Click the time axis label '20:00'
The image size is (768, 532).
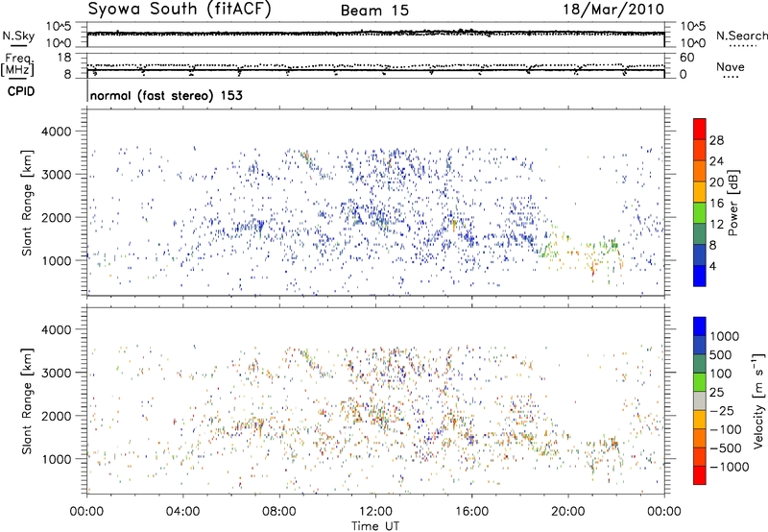pos(568,512)
